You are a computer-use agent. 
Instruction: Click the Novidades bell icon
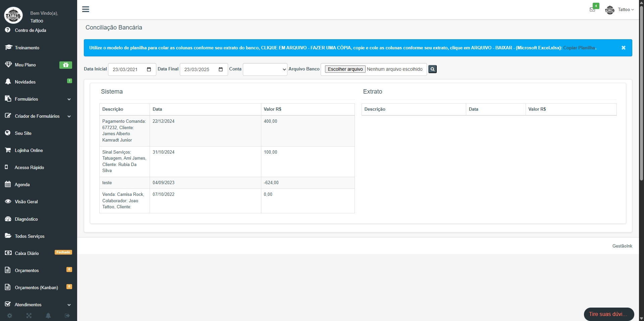[8, 82]
